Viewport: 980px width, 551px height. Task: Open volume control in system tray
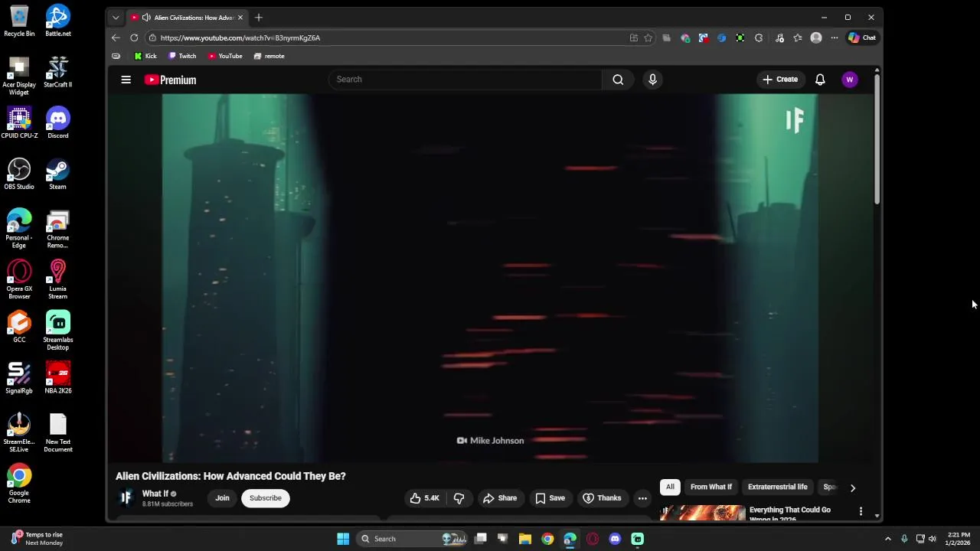(932, 539)
